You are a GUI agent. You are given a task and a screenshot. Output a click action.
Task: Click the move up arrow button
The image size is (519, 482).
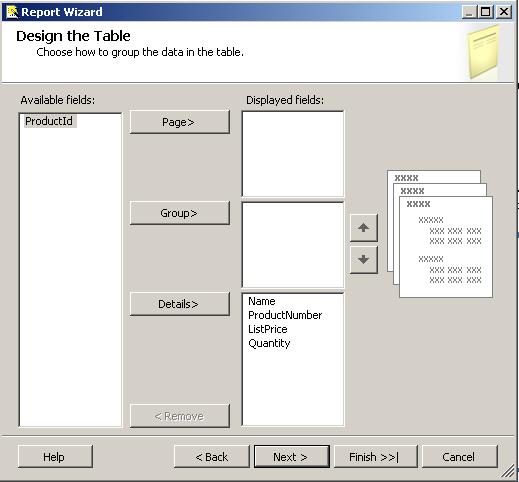coord(364,228)
